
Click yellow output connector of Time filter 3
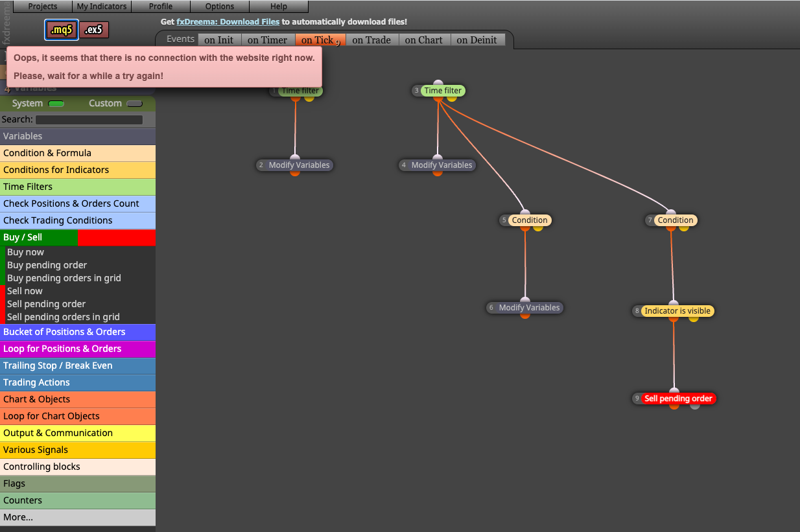pyautogui.click(x=452, y=98)
